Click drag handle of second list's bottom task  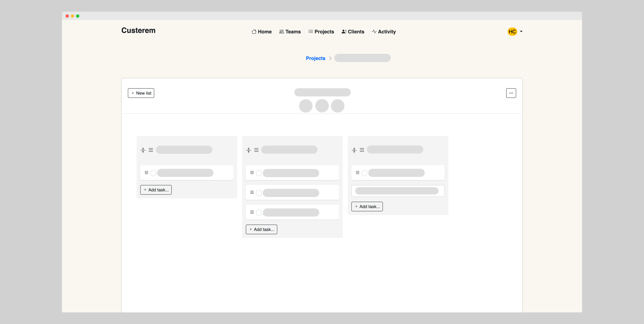click(252, 212)
